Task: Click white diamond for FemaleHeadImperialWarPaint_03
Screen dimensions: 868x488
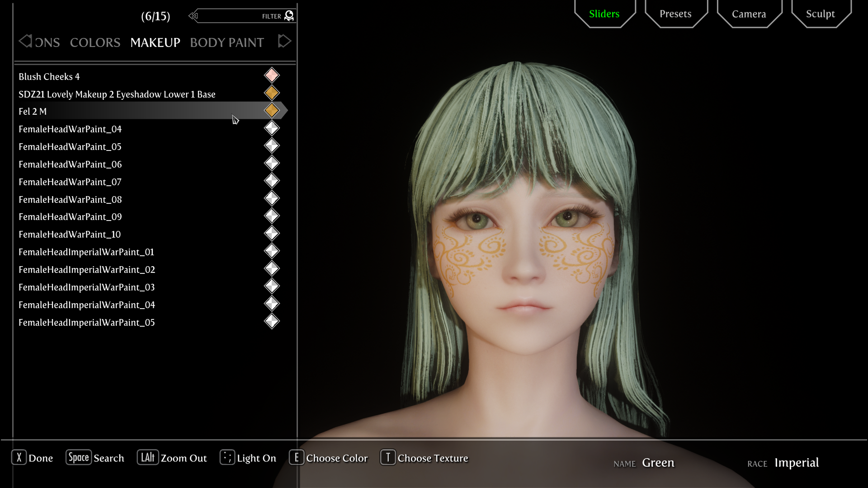Action: (272, 286)
